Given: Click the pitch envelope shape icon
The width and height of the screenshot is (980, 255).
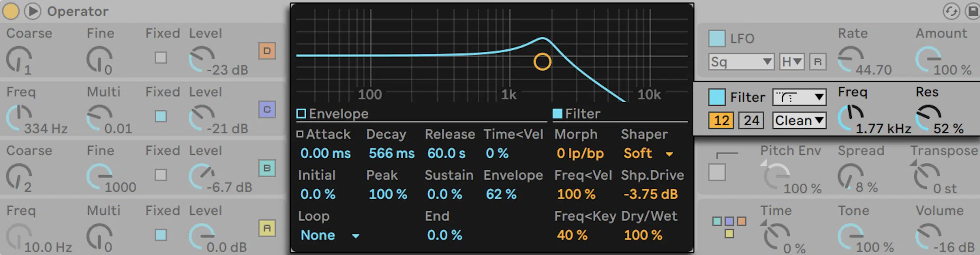Looking at the screenshot, I should click(x=727, y=155).
